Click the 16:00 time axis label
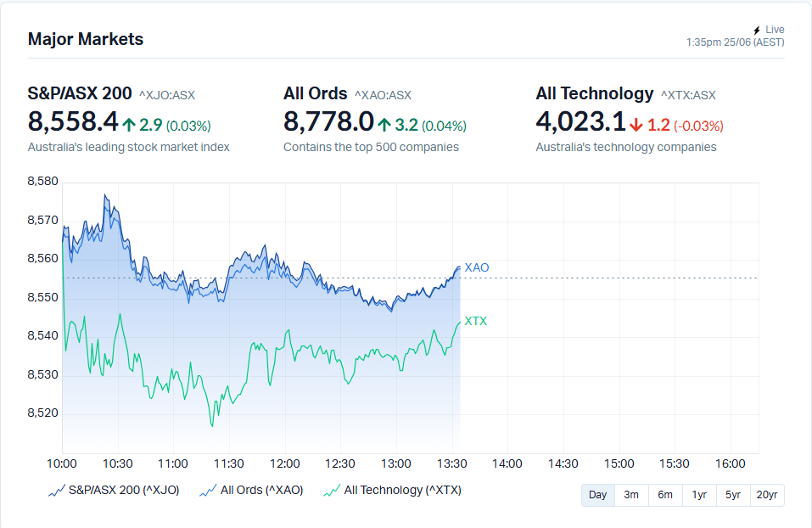Image resolution: width=812 pixels, height=528 pixels. 731,463
